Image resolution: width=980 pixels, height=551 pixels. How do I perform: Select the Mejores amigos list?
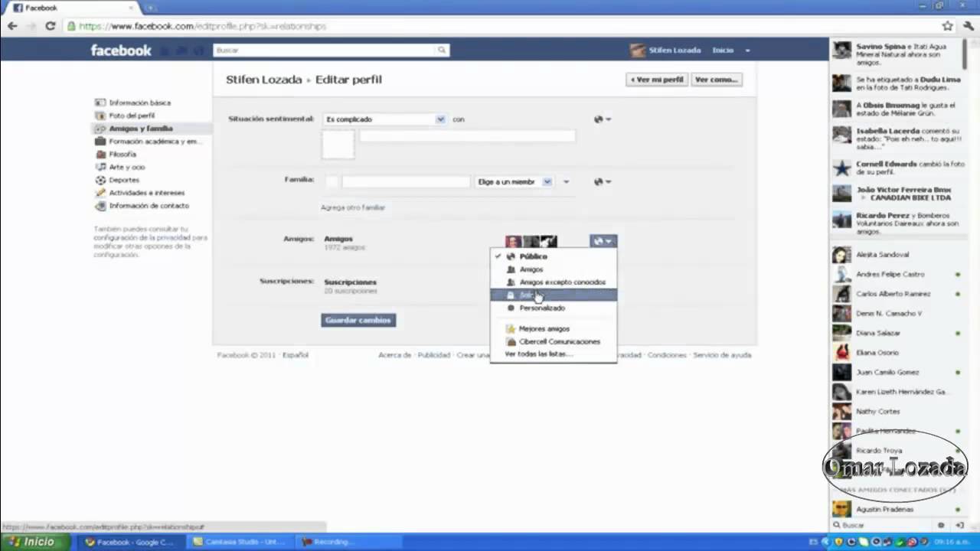coord(553,329)
